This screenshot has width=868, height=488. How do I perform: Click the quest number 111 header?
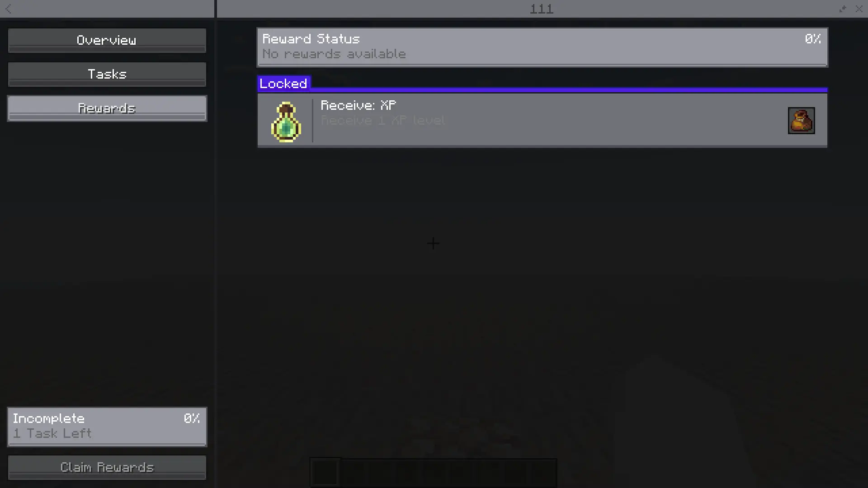[541, 9]
